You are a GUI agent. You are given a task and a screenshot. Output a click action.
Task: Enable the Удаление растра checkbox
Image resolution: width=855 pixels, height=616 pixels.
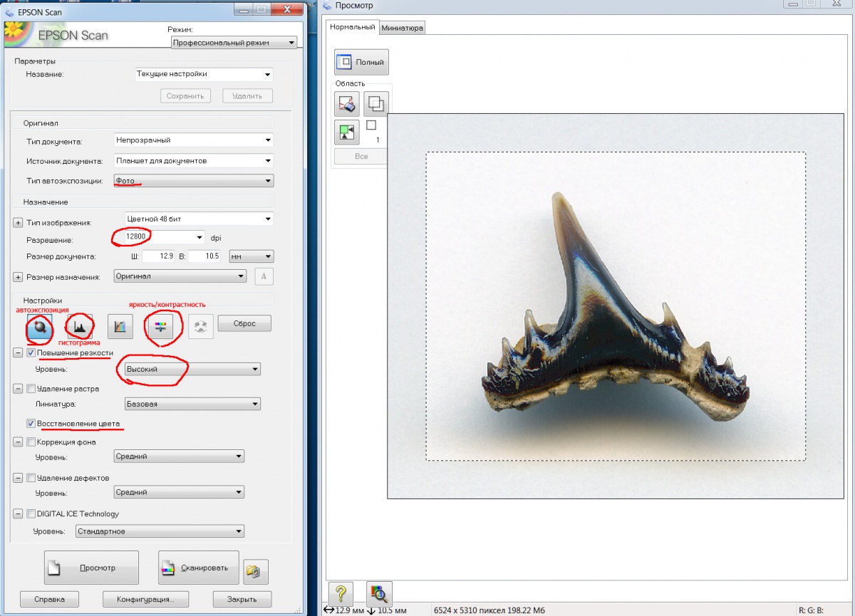pos(31,389)
